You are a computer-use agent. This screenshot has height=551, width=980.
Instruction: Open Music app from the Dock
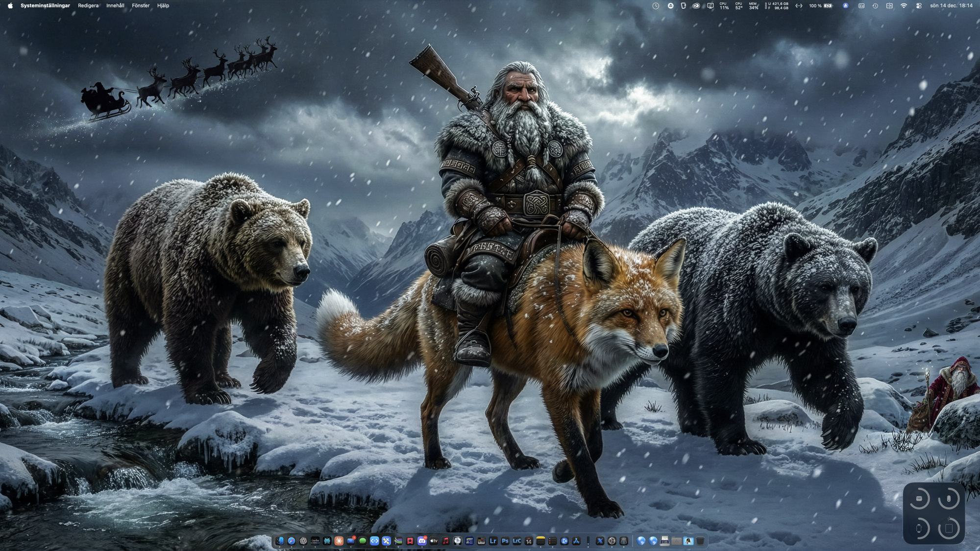click(445, 541)
